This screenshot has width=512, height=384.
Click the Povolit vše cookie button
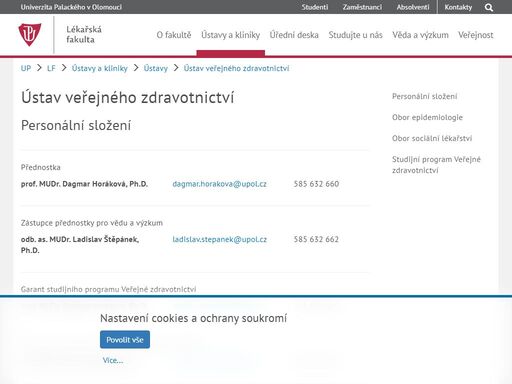pyautogui.click(x=125, y=340)
